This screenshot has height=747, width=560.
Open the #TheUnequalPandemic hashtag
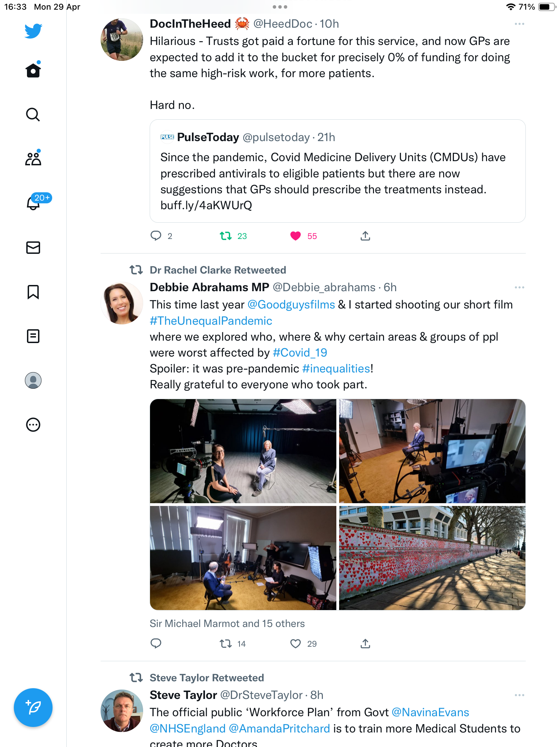211,321
